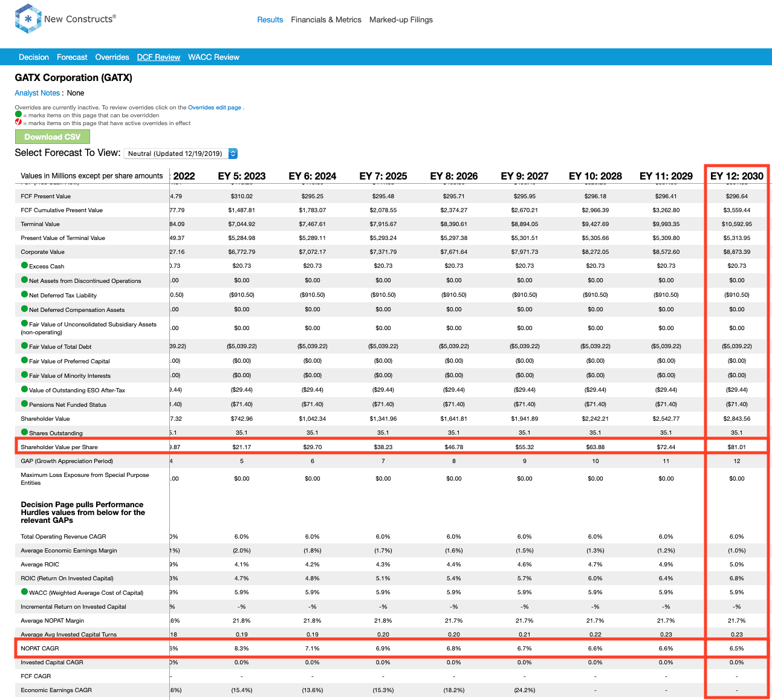
Task: Click green dot beside Value of Outstanding ESO After-Tax
Action: [x=25, y=389]
